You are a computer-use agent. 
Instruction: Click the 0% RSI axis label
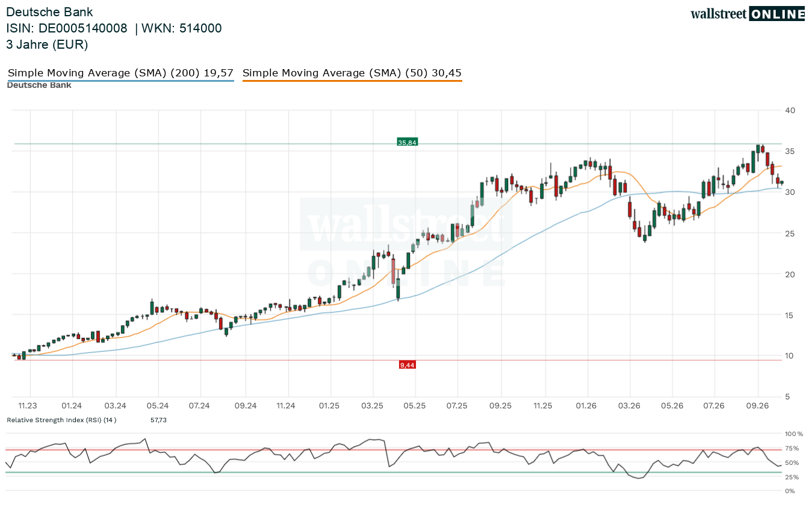click(x=790, y=491)
